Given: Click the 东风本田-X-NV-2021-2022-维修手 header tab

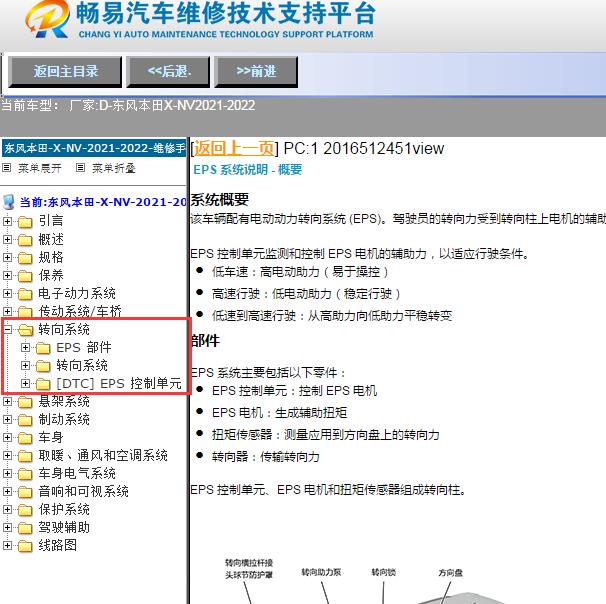Looking at the screenshot, I should (x=94, y=148).
